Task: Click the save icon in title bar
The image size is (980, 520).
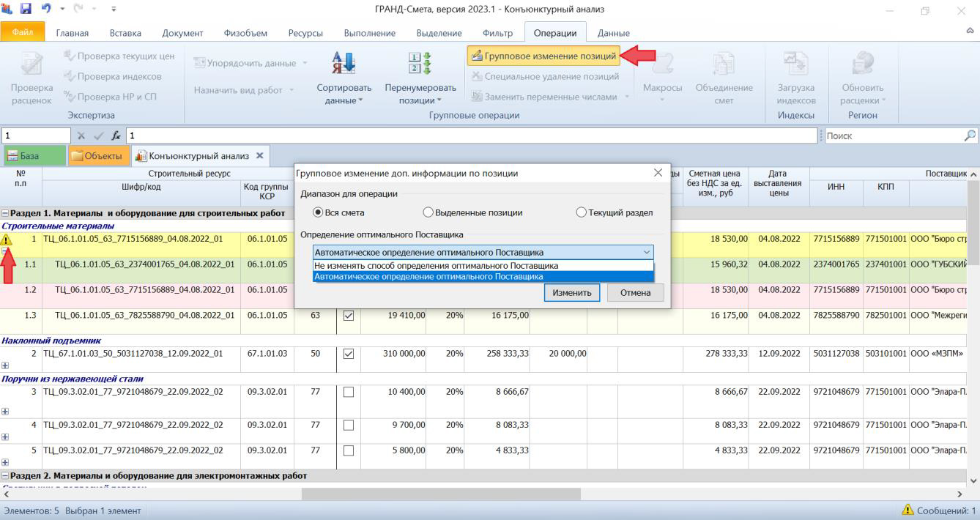Action: 26,10
